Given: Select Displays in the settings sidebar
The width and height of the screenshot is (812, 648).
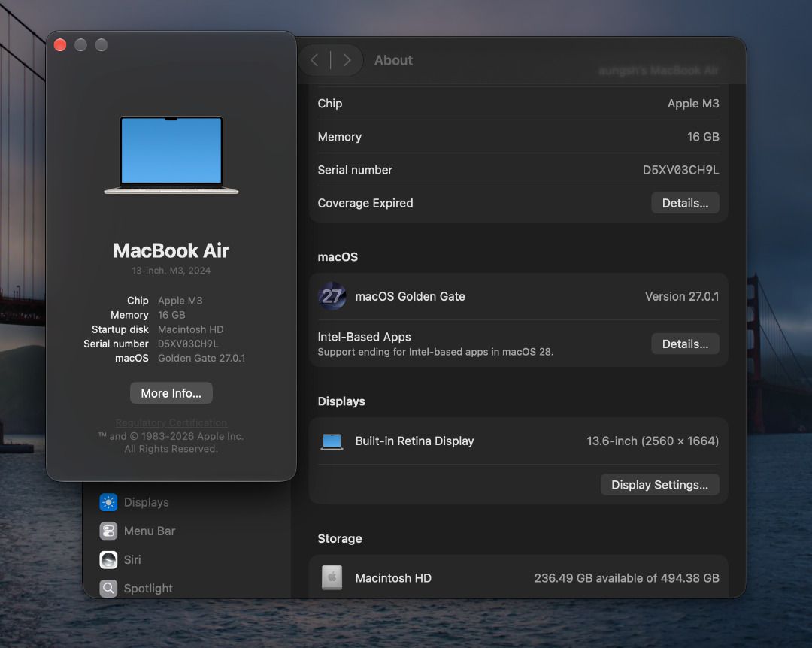Looking at the screenshot, I should (147, 502).
